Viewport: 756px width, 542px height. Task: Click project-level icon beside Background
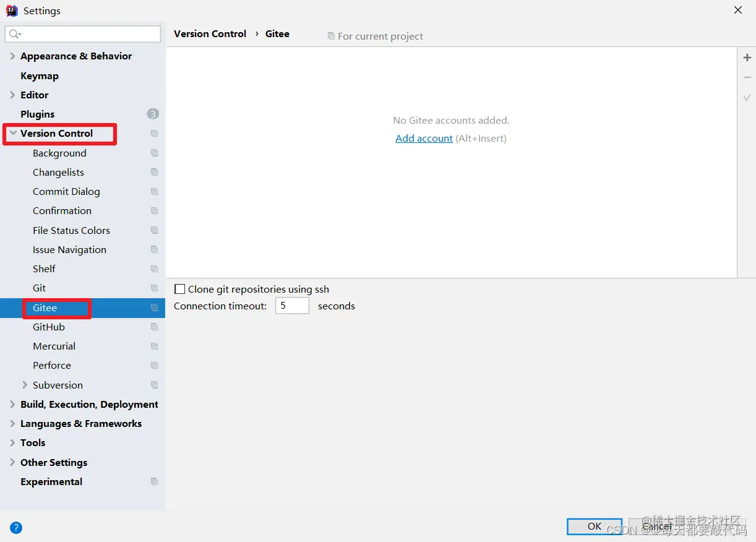pos(154,153)
